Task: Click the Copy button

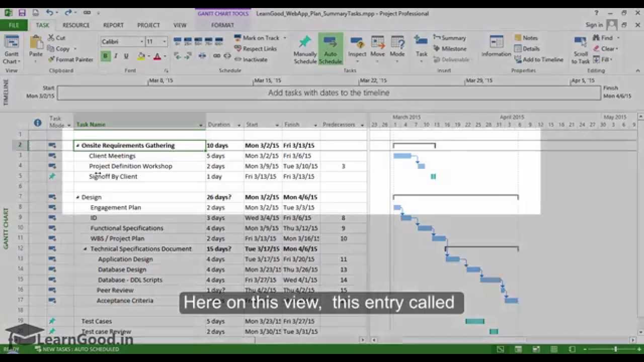Action: [x=62, y=49]
